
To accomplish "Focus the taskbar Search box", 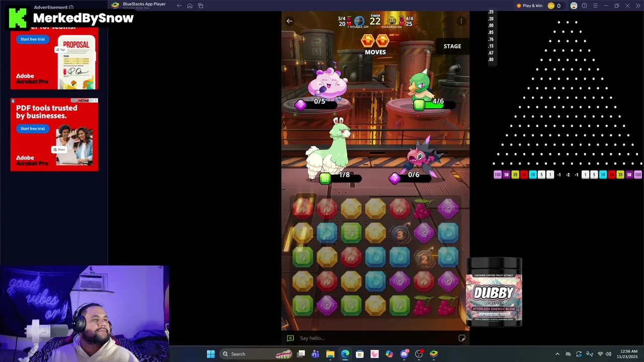I will tap(257, 354).
